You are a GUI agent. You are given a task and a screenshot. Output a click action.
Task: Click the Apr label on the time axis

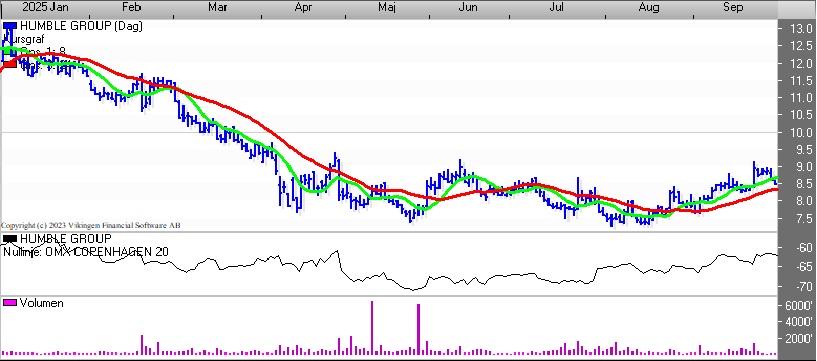pyautogui.click(x=303, y=7)
